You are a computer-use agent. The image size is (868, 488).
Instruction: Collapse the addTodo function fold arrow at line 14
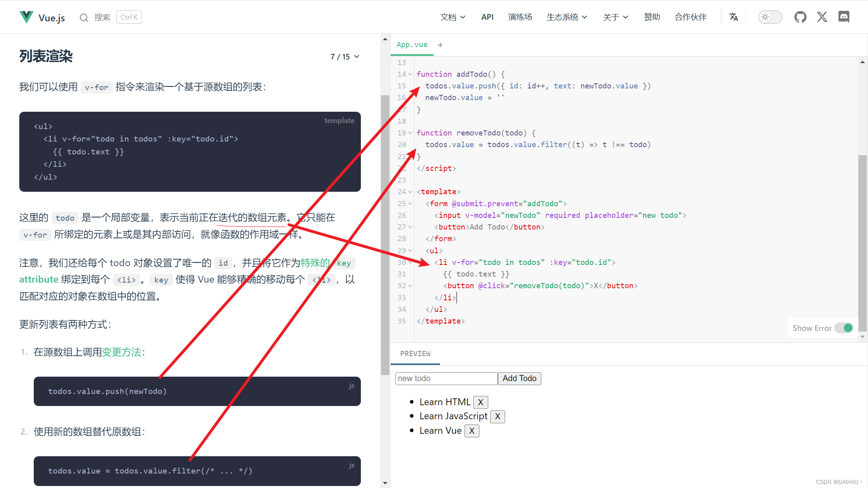tap(410, 74)
